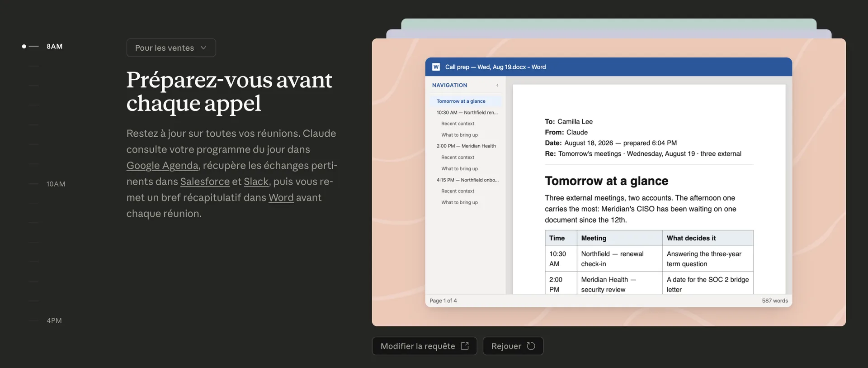The width and height of the screenshot is (868, 368).
Task: Jump to 4PM on the timeline
Action: click(54, 320)
